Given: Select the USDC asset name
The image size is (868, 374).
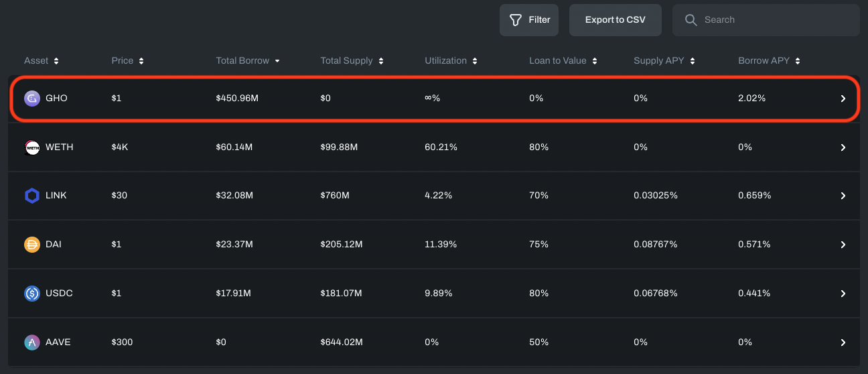Looking at the screenshot, I should tap(59, 294).
